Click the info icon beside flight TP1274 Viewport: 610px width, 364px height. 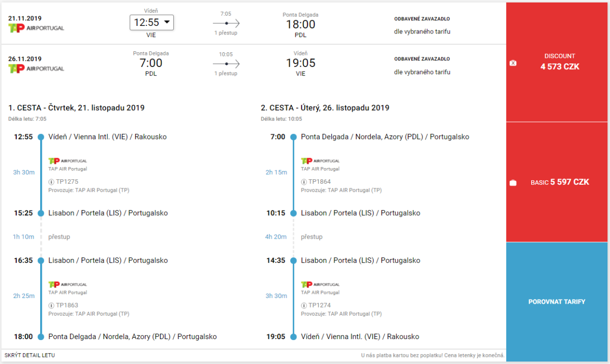(x=304, y=306)
